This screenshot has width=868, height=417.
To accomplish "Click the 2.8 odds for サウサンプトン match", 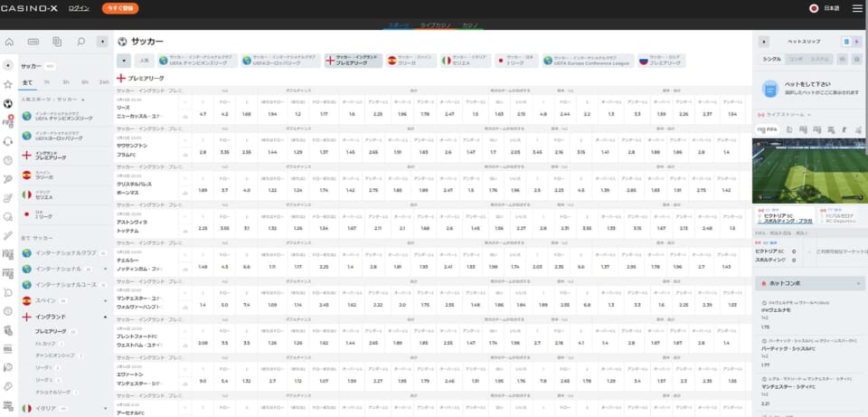I will click(x=202, y=152).
